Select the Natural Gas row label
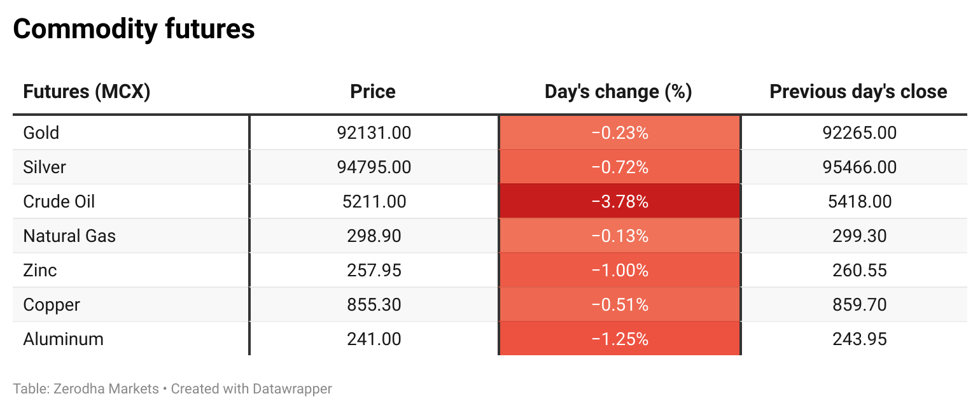Viewport: 980px width, 410px height. tap(69, 236)
